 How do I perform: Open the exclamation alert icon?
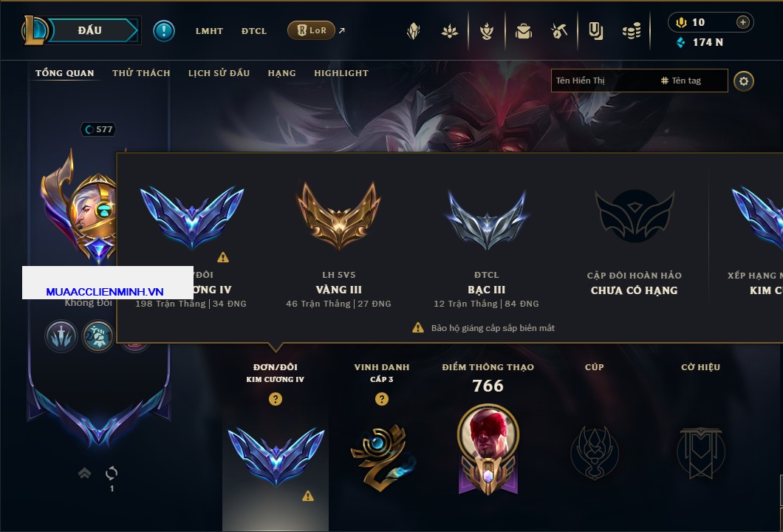164,31
